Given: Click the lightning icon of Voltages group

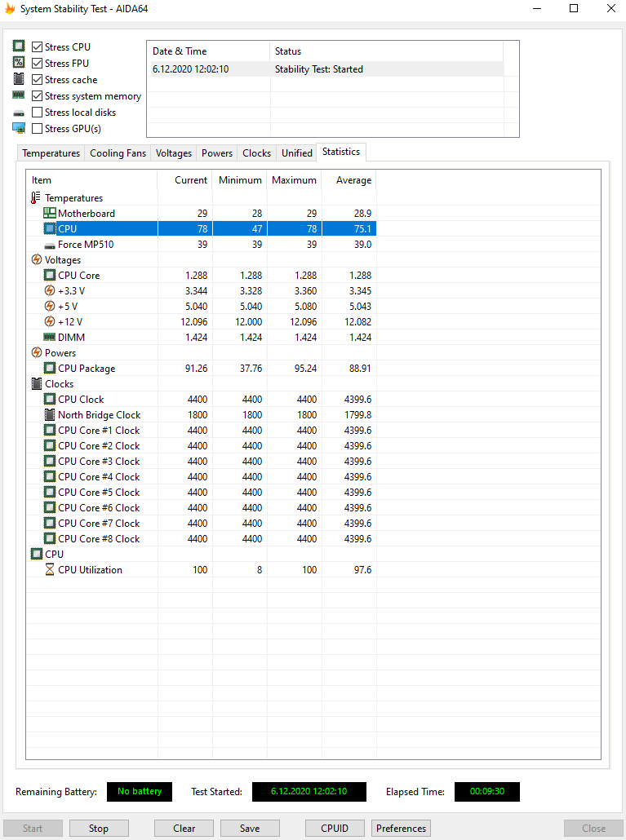Looking at the screenshot, I should [37, 260].
